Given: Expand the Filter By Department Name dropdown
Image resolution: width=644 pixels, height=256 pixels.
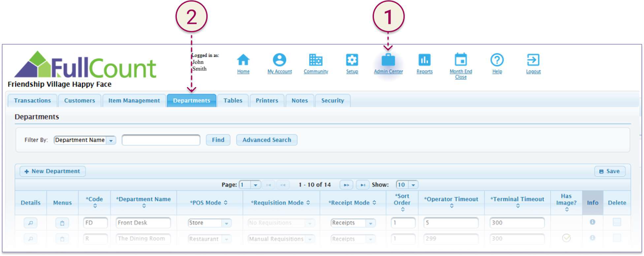Looking at the screenshot, I should click(x=111, y=140).
